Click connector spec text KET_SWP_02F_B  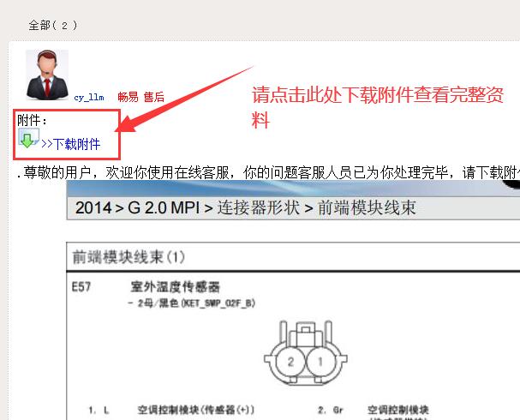click(218, 303)
